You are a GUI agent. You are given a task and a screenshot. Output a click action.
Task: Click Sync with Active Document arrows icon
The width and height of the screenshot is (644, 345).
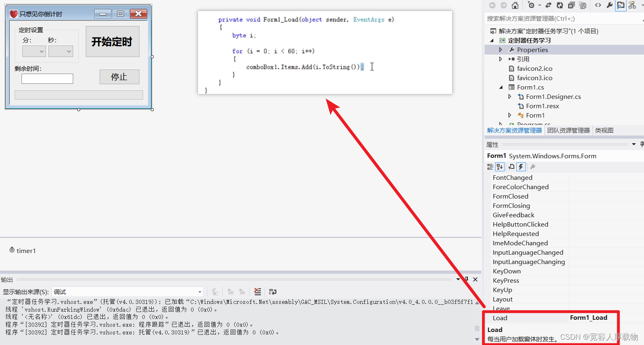(548, 5)
